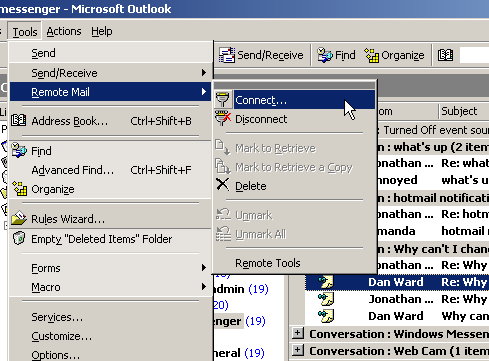Click the Delete X icon in submenu
This screenshot has height=361, width=489.
click(222, 184)
